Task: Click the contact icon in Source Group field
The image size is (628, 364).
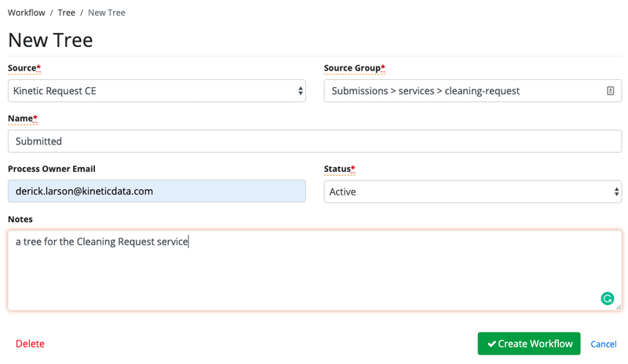Action: tap(610, 91)
